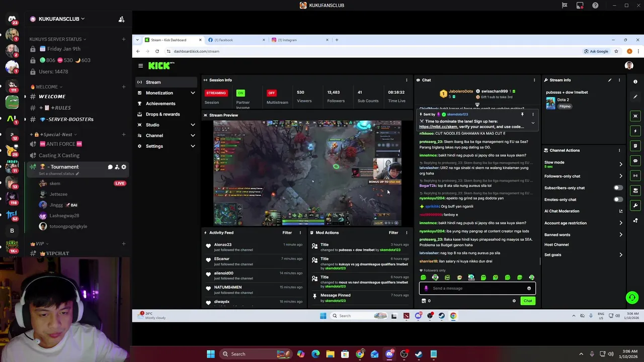The height and width of the screenshot is (362, 644).
Task: Collapse KUKUYS SERVER STATUS category
Action: click(57, 39)
